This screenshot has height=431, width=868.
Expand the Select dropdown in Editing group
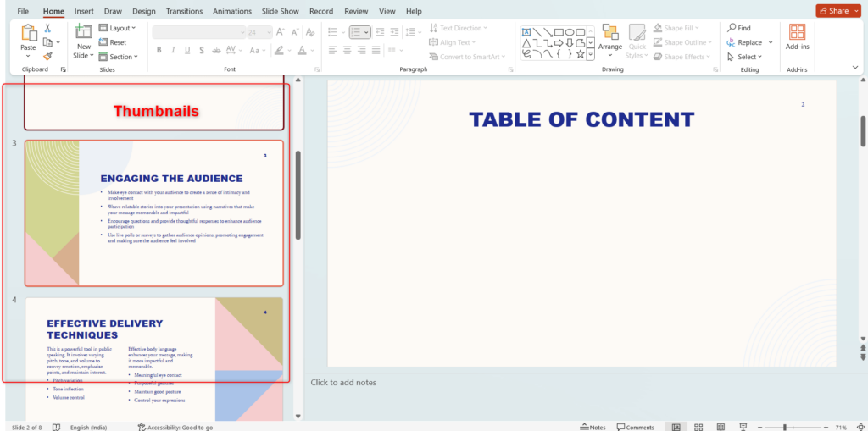[x=743, y=57]
